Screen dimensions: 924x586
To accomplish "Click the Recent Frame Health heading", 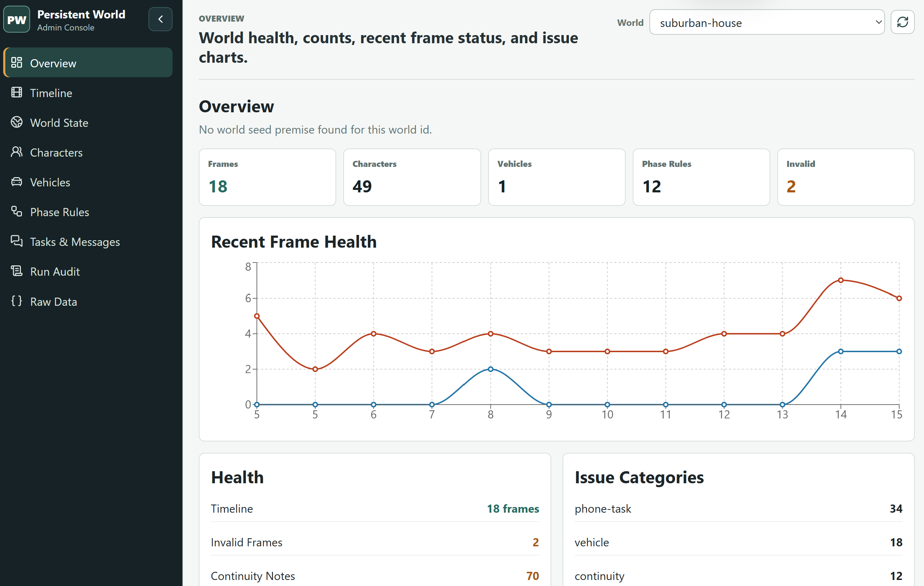I will (x=294, y=242).
